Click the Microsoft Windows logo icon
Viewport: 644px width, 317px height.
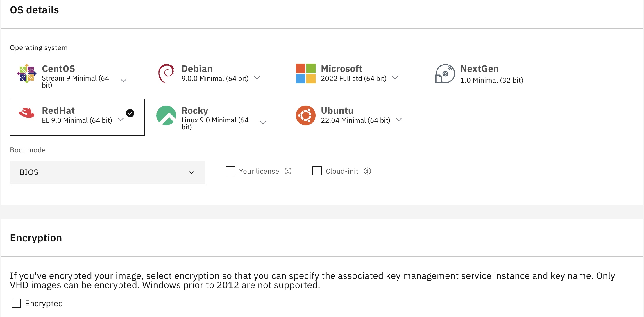(305, 74)
